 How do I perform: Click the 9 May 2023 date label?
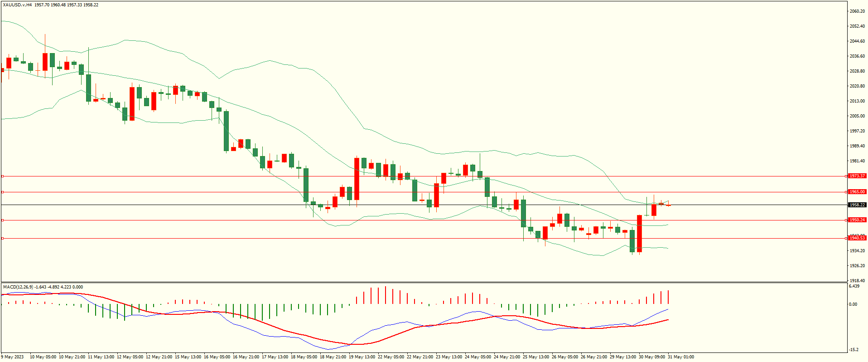13,357
